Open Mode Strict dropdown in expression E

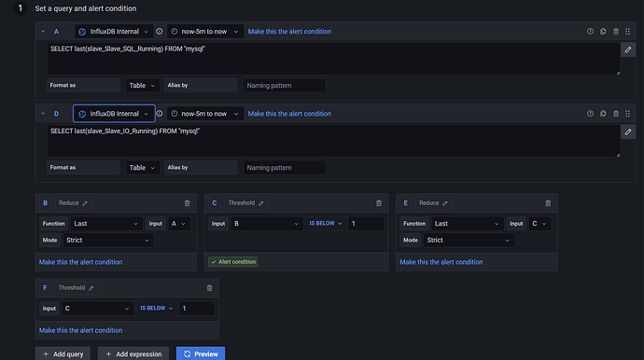click(469, 240)
